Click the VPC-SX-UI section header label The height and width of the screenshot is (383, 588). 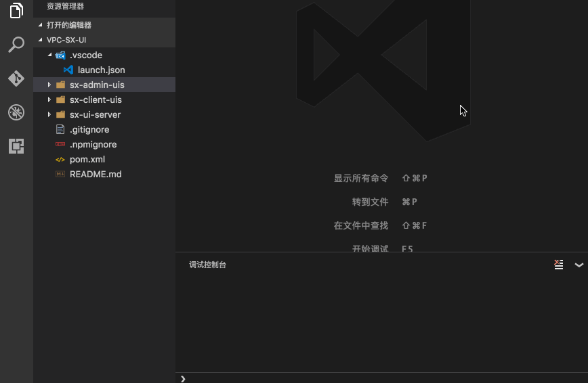coord(66,40)
